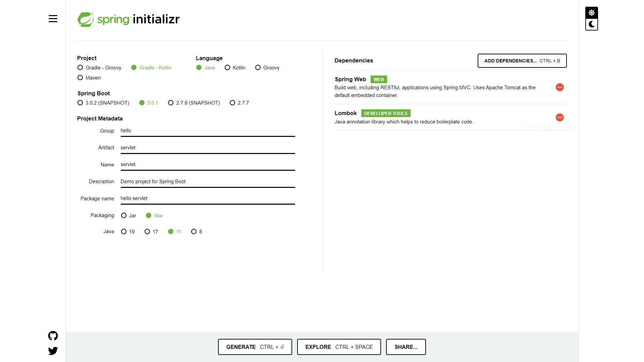Click the Generate button
The height and width of the screenshot is (362, 644).
tap(255, 347)
